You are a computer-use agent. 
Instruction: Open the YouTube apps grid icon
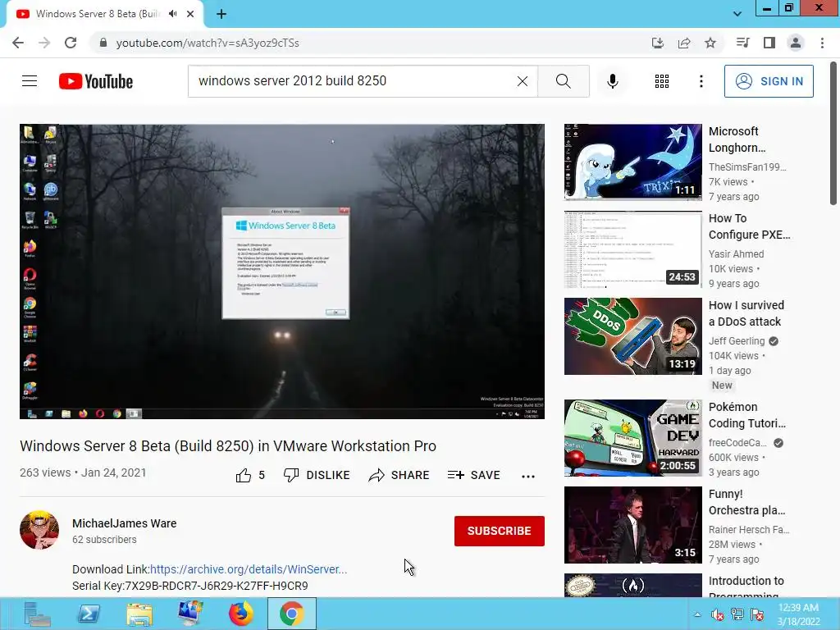662,81
